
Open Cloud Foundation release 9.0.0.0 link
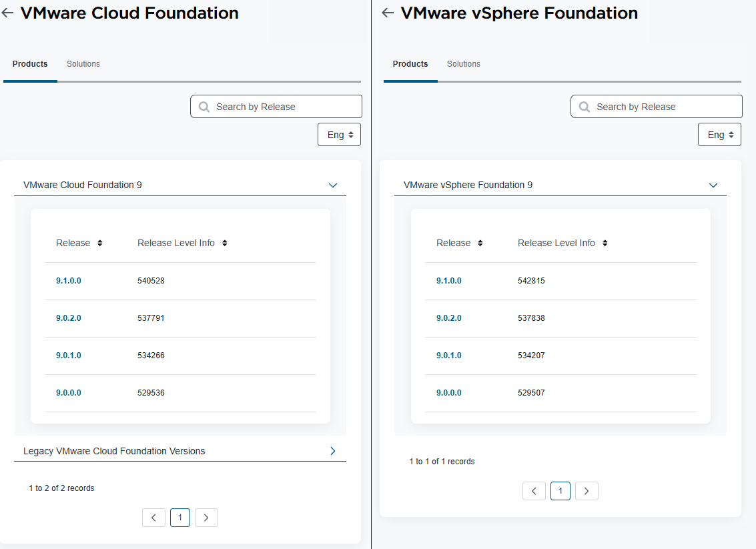[x=69, y=393]
